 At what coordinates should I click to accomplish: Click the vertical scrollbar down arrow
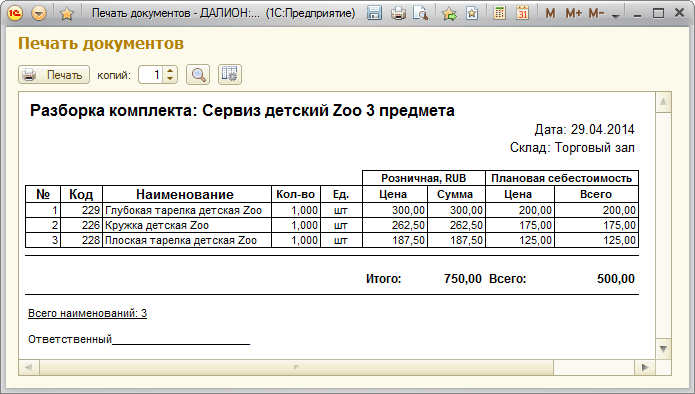[x=663, y=349]
